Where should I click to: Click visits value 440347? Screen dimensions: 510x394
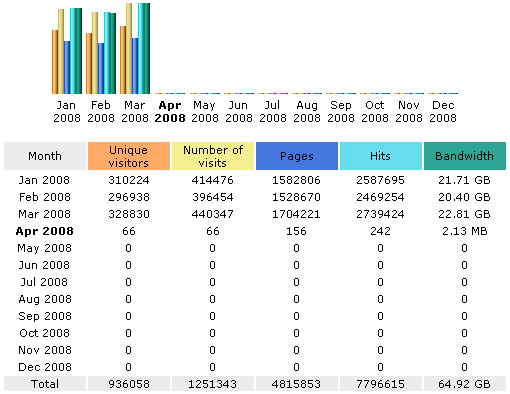coord(213,214)
